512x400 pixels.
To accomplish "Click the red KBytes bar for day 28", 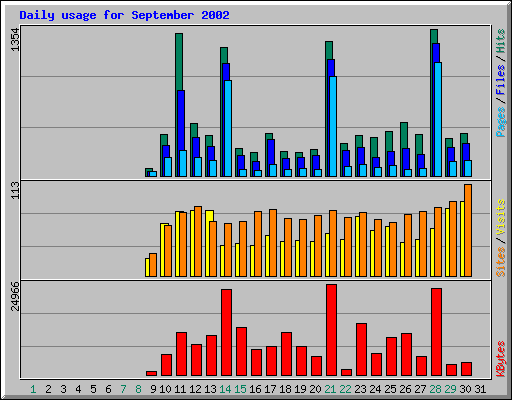I will 437,332.
